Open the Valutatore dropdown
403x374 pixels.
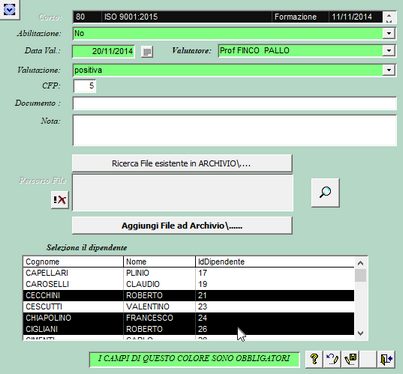[x=389, y=51]
